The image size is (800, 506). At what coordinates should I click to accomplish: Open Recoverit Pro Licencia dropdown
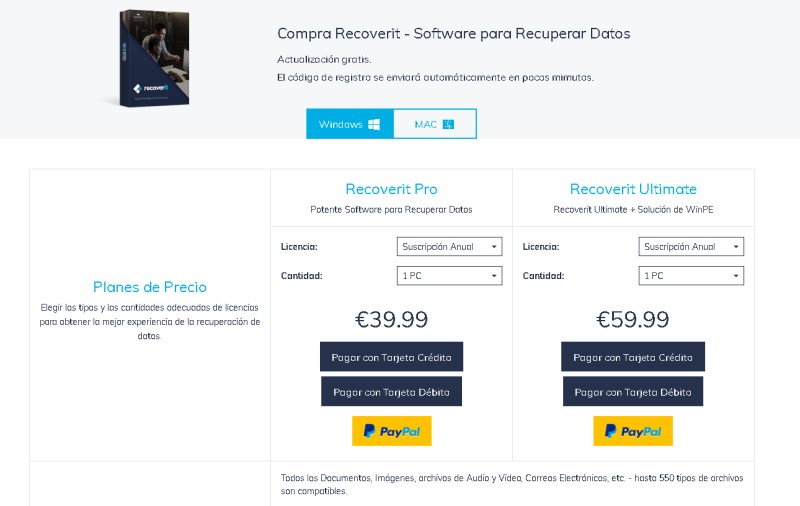(x=449, y=247)
